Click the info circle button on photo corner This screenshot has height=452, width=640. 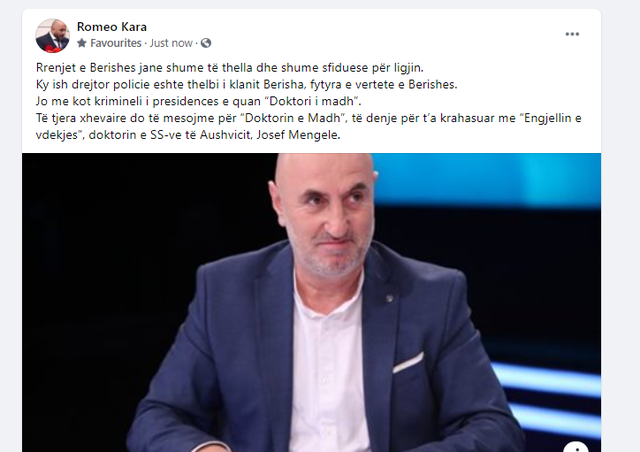(x=576, y=447)
